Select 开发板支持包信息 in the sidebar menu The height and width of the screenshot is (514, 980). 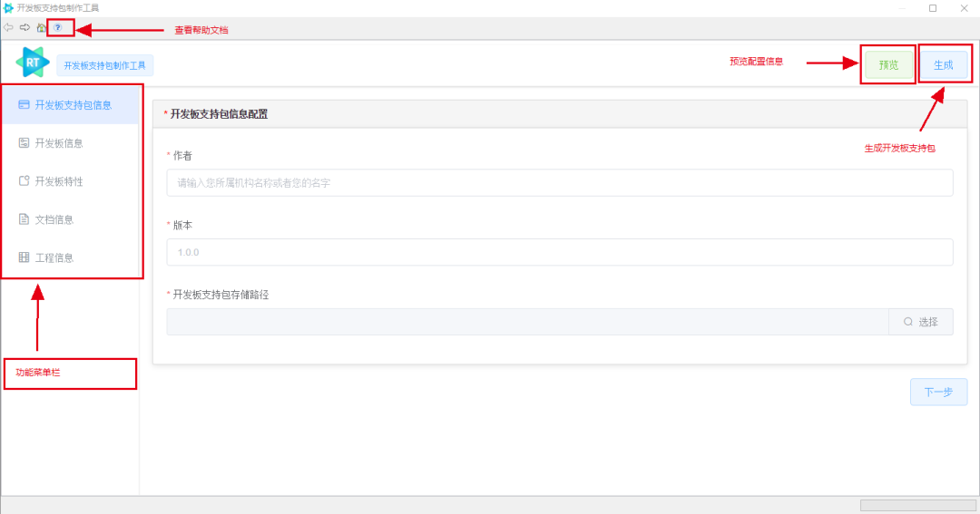coord(70,105)
